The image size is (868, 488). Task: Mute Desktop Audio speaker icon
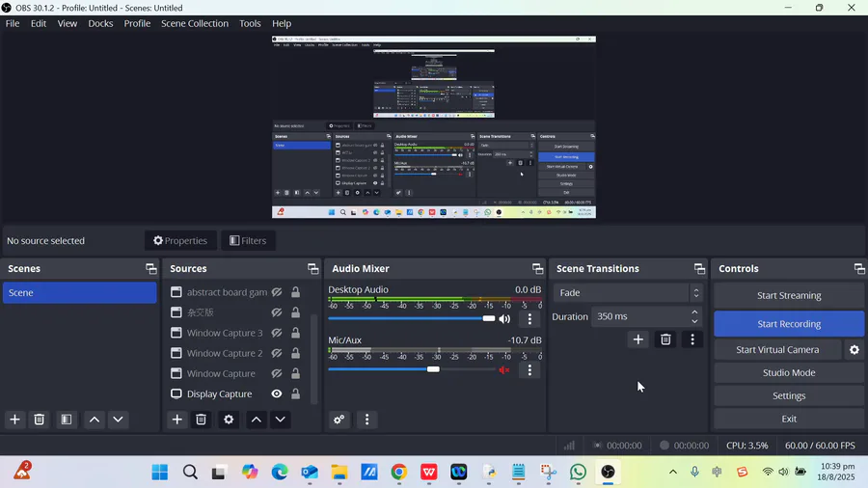click(504, 318)
